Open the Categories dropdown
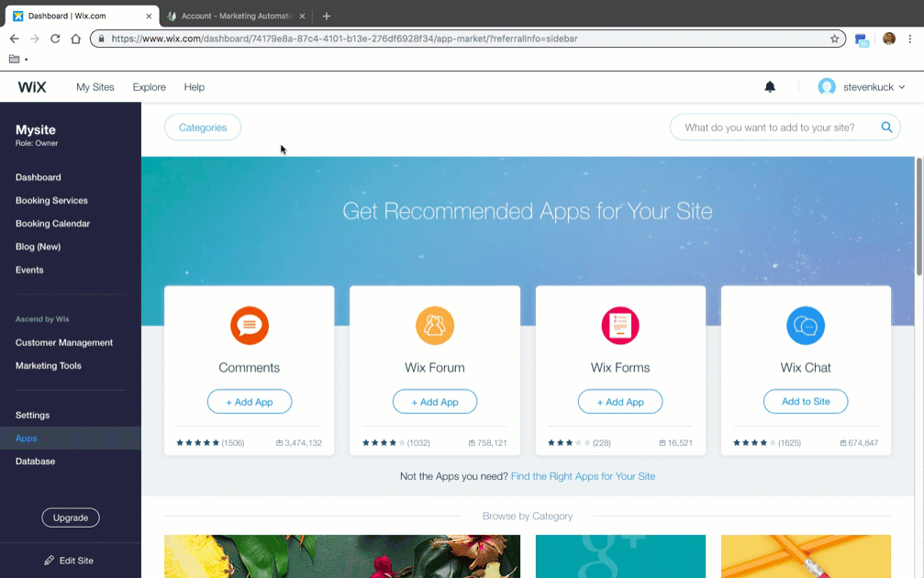This screenshot has width=924, height=578. (x=203, y=128)
